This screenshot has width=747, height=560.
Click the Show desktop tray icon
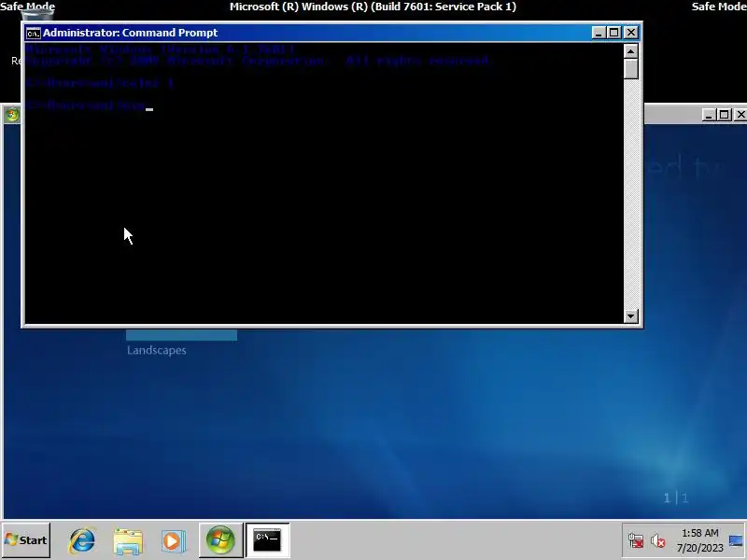coord(737,540)
